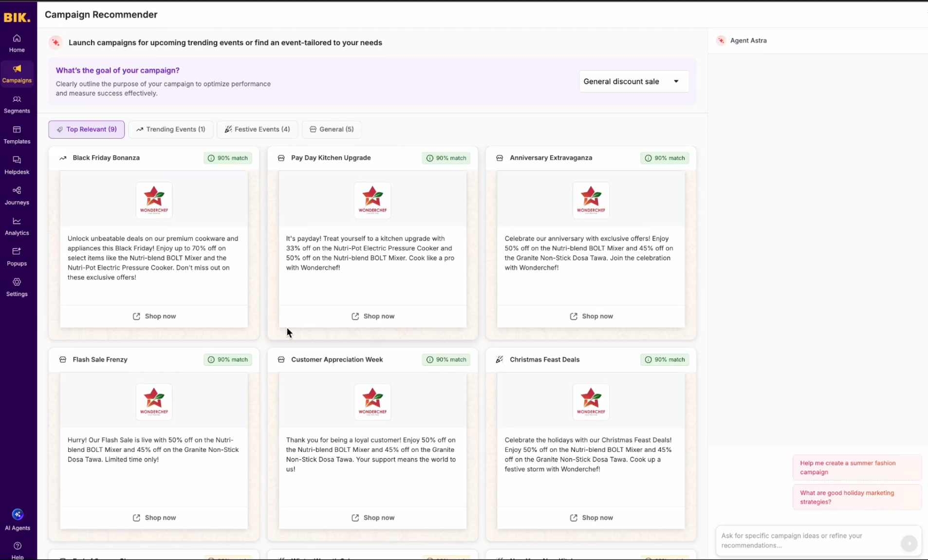Navigate to Helpdesk via sidebar icon

17,165
